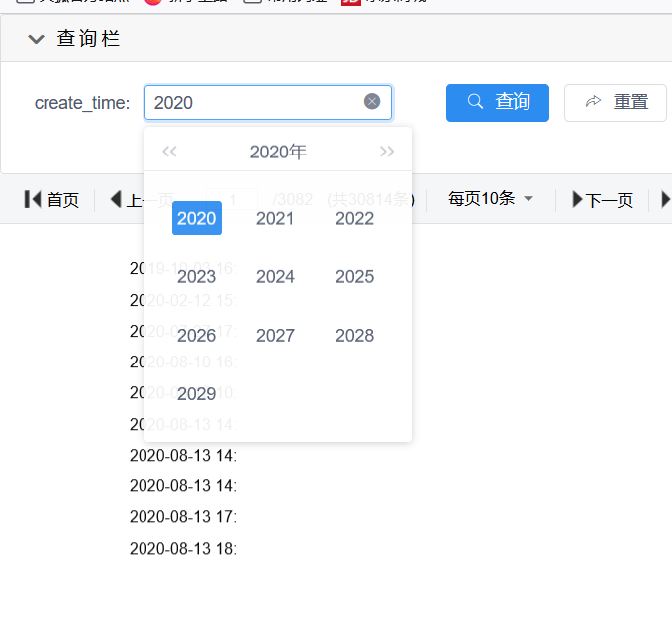This screenshot has height=622, width=672.
Task: Select year 2027 in picker
Action: [x=275, y=335]
